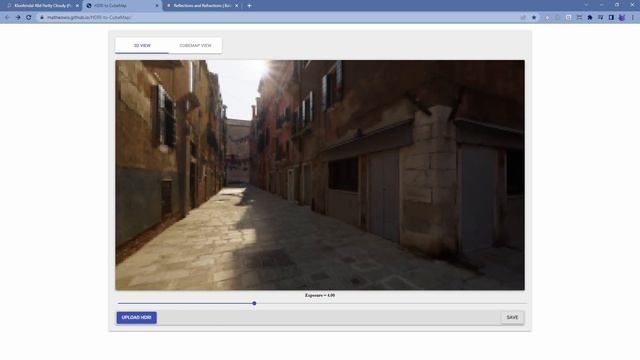This screenshot has height=360, width=640.
Task: Open a new browser tab with plus
Action: tap(249, 6)
